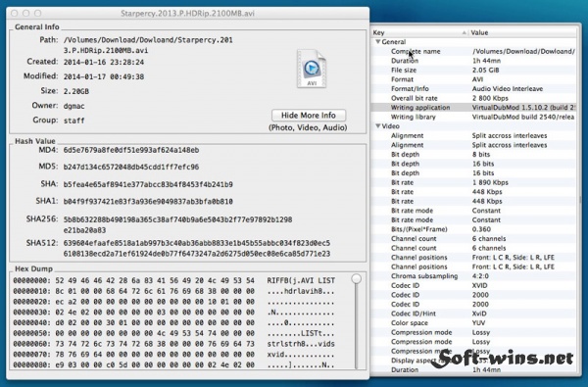Click hex dump line 00000060

point(174,344)
